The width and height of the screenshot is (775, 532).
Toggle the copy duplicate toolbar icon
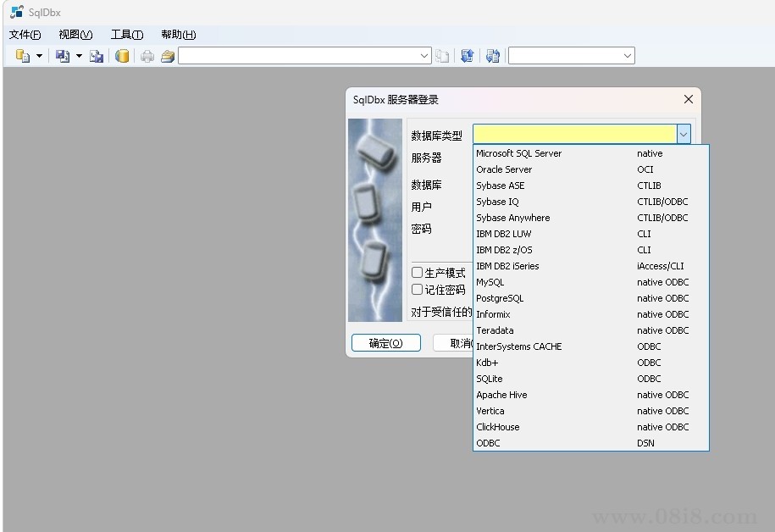coord(442,54)
